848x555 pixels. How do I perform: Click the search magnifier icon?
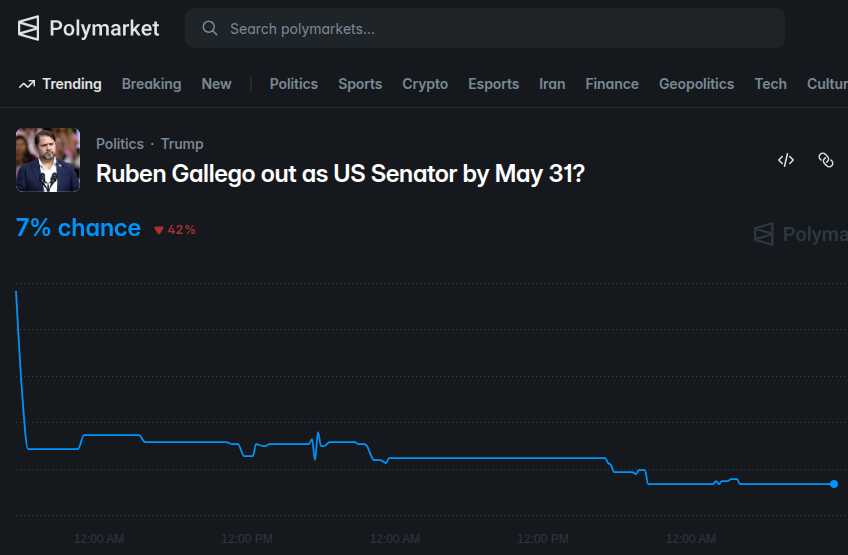click(210, 29)
